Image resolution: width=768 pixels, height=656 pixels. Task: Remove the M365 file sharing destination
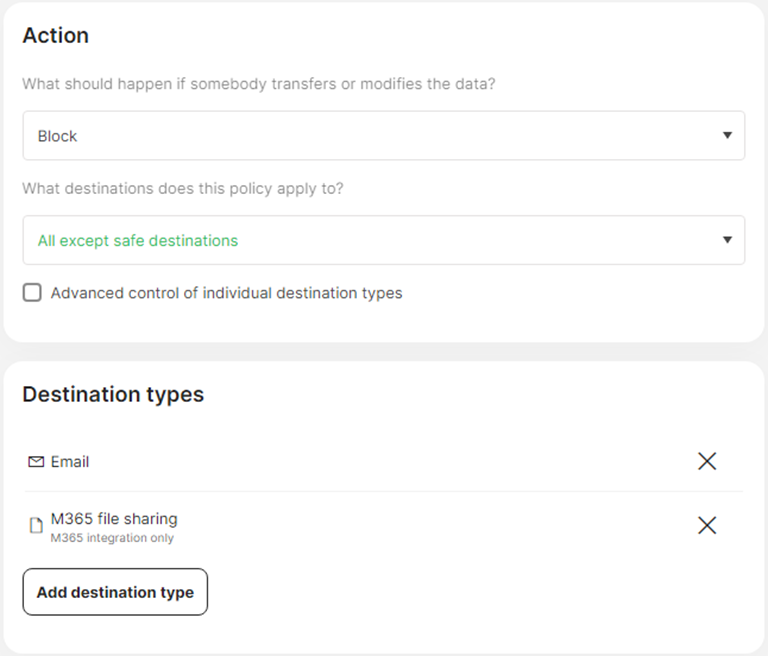(707, 525)
